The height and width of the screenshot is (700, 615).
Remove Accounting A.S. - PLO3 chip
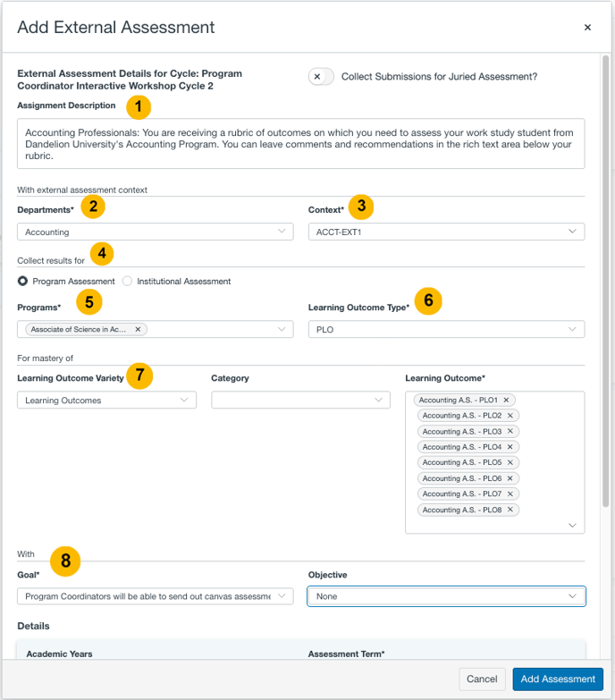pyautogui.click(x=510, y=431)
